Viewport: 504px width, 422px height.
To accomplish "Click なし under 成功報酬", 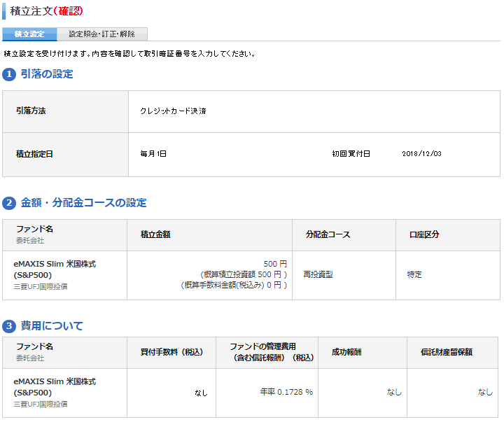I will (x=394, y=392).
